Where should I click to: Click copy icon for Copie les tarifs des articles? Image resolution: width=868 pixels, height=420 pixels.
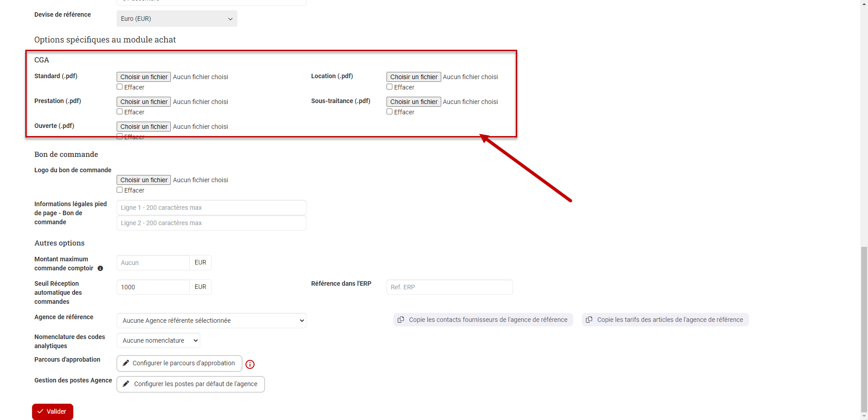tap(589, 320)
